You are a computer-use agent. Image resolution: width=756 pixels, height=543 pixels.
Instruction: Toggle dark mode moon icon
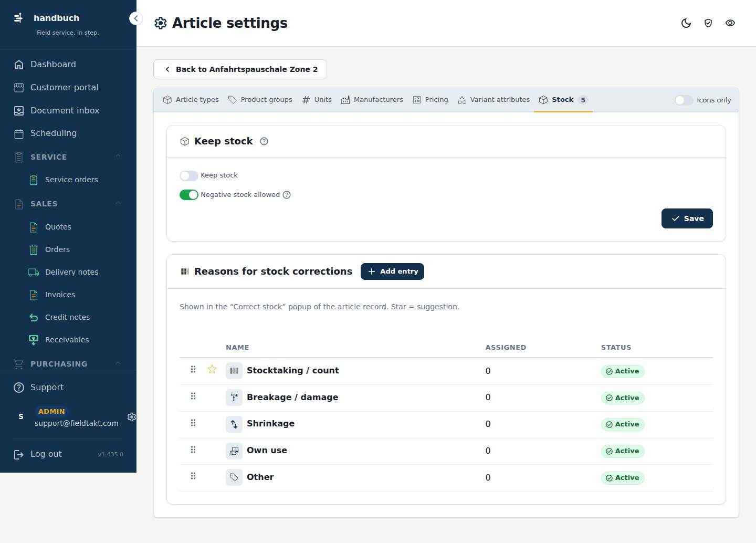pyautogui.click(x=686, y=23)
